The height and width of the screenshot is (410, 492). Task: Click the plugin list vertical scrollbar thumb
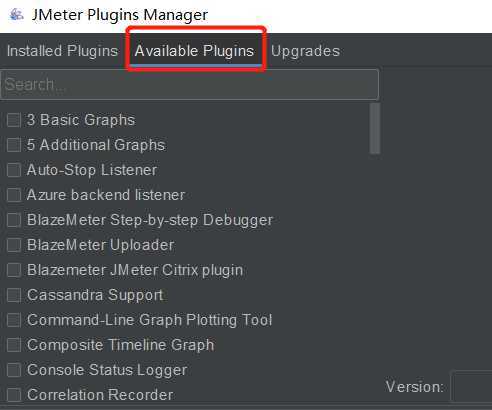pos(375,129)
